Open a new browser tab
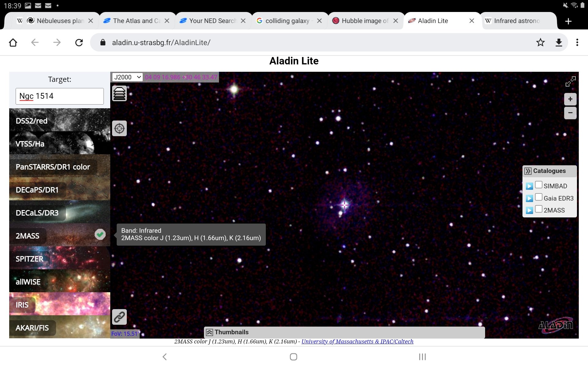Image resolution: width=588 pixels, height=368 pixels. click(x=568, y=21)
